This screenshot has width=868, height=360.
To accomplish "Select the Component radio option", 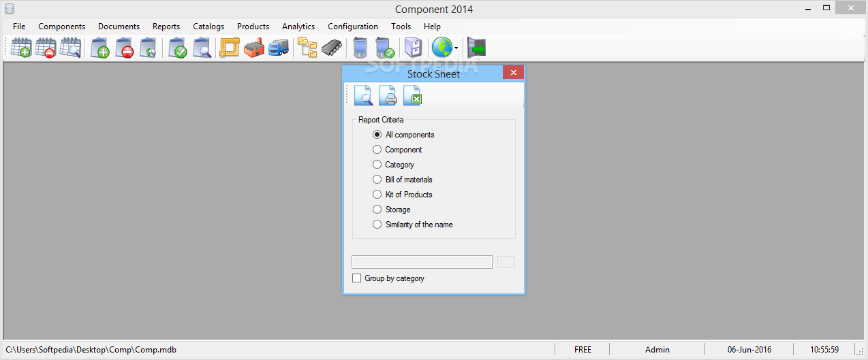I will 398,150.
